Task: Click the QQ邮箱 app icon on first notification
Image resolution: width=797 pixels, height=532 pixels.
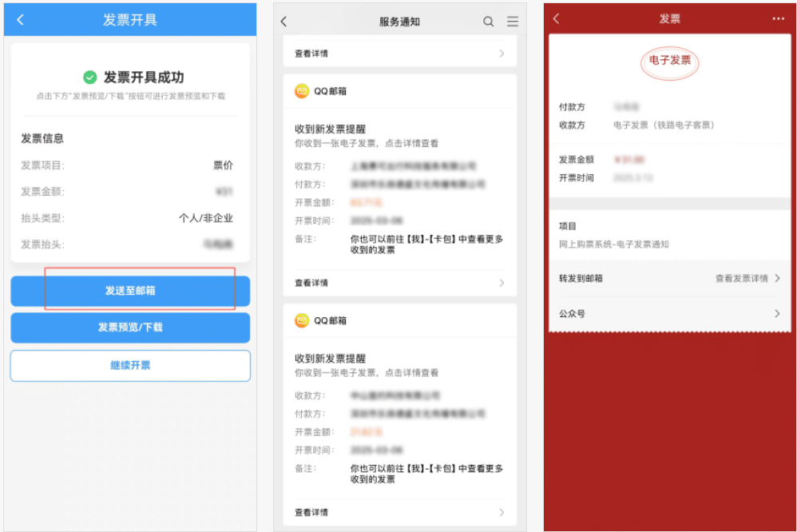Action: pyautogui.click(x=302, y=91)
